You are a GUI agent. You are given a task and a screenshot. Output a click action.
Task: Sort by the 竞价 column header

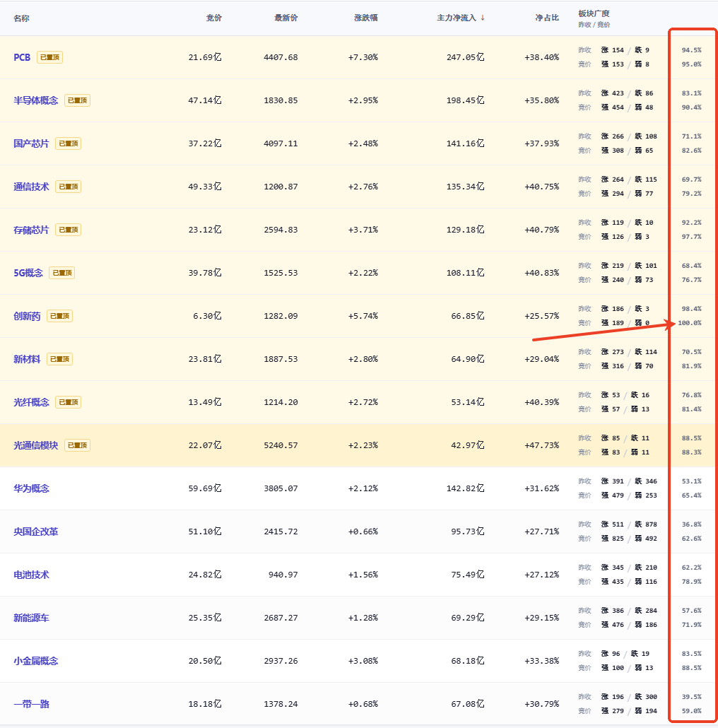pyautogui.click(x=214, y=18)
